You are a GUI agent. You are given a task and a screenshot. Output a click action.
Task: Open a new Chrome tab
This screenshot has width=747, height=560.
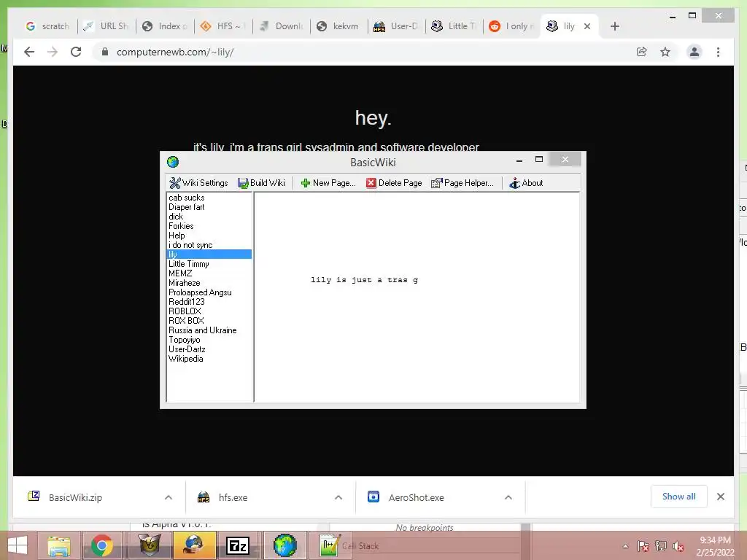tap(614, 26)
